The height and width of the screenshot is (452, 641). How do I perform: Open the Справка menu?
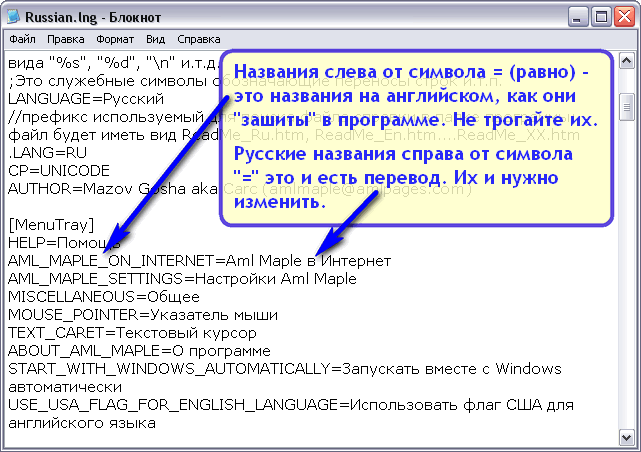click(199, 39)
